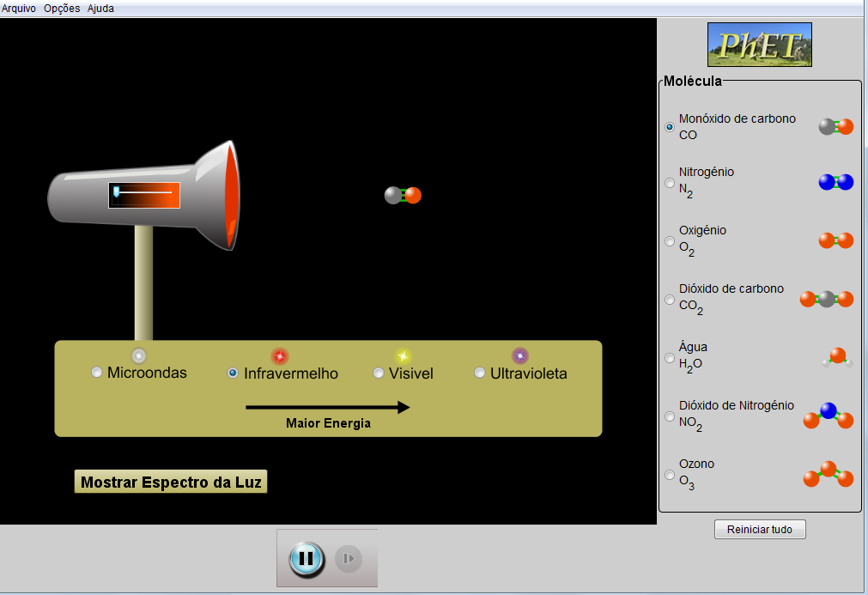Click the water H2O molecule icon
Image resolution: width=868 pixels, height=595 pixels.
[836, 357]
